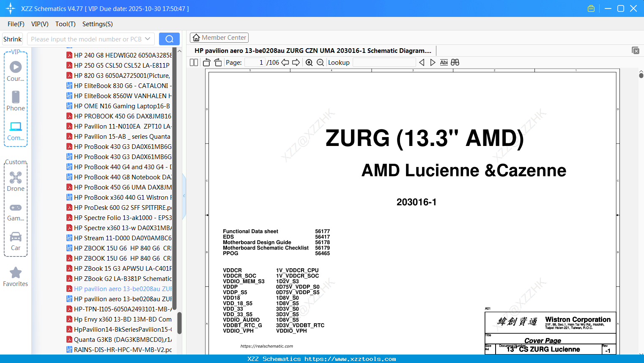Image resolution: width=644 pixels, height=363 pixels.
Task: Click the XZZ Schematics app logo
Action: pos(11,8)
